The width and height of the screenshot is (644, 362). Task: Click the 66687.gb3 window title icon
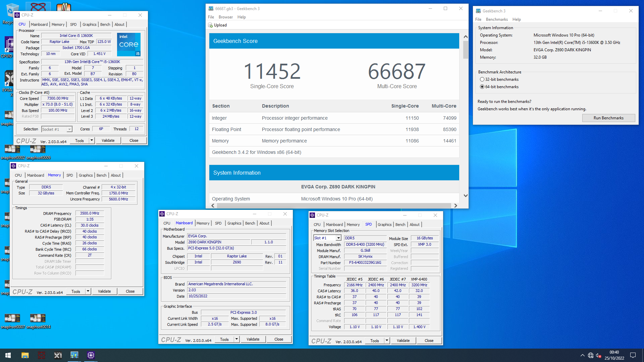point(211,9)
